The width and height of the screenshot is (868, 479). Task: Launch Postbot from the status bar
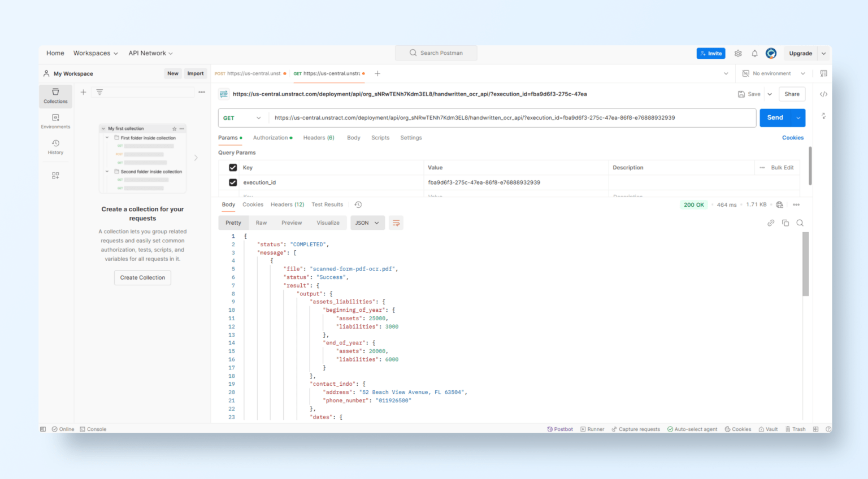560,429
